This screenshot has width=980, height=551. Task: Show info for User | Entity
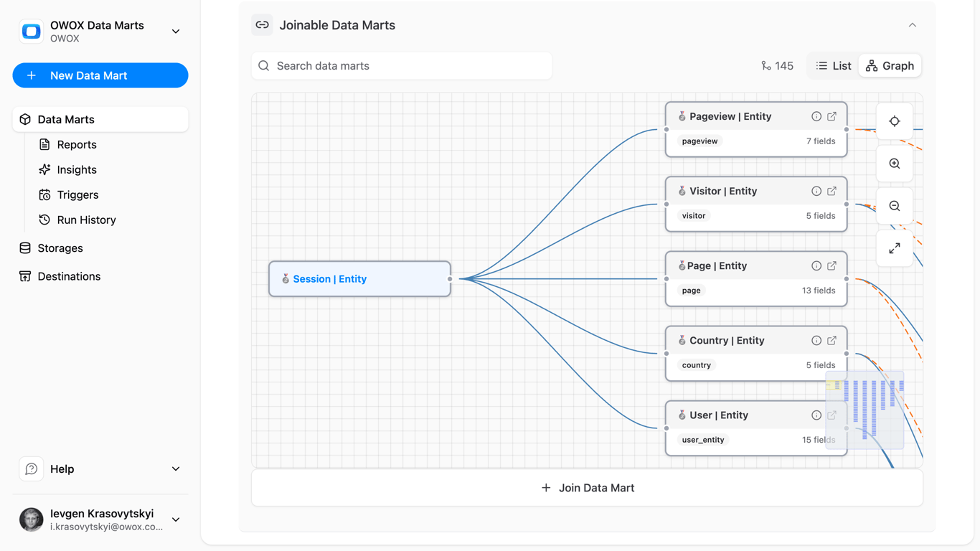(816, 415)
